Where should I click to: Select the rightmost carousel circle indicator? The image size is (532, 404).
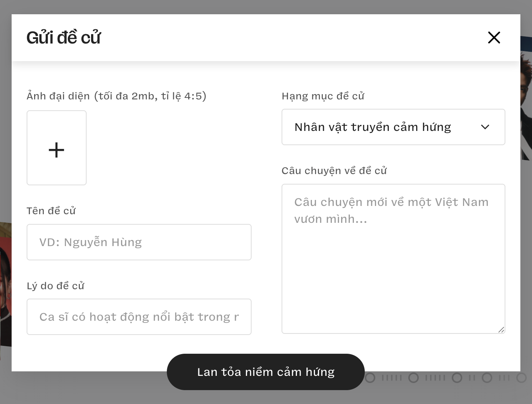(x=522, y=378)
